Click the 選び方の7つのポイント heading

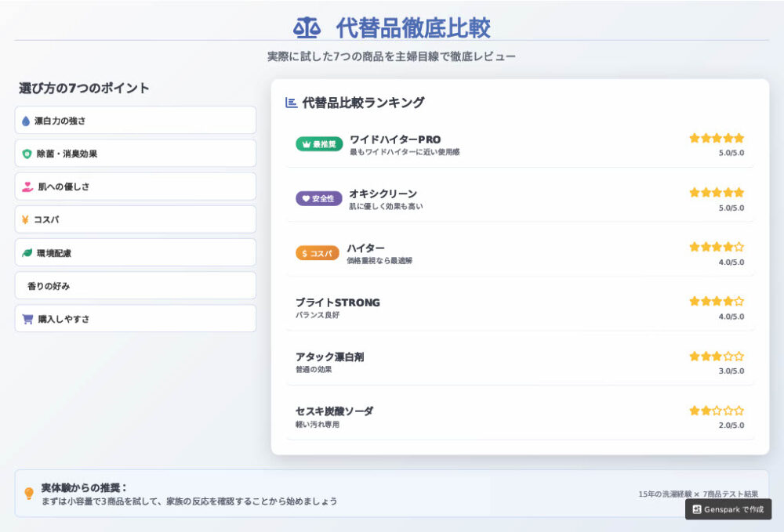tap(84, 89)
